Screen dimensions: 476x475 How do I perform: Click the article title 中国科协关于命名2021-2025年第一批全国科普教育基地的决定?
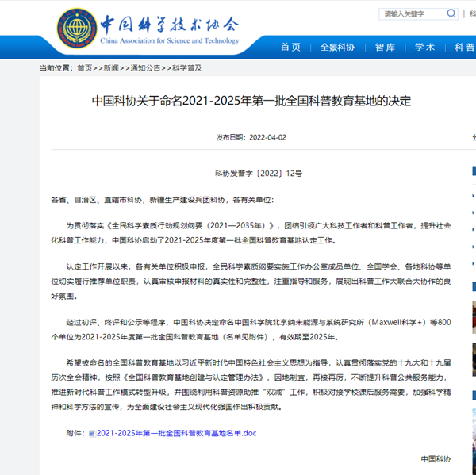(251, 101)
